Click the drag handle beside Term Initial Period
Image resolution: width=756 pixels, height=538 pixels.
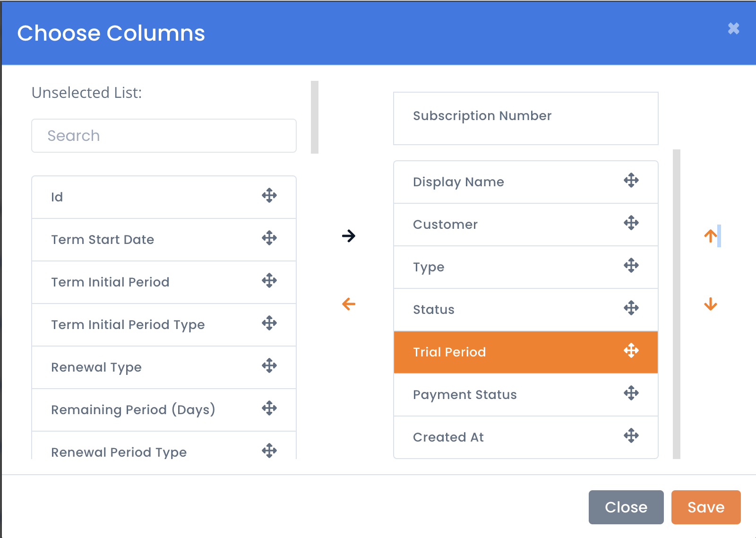269,280
